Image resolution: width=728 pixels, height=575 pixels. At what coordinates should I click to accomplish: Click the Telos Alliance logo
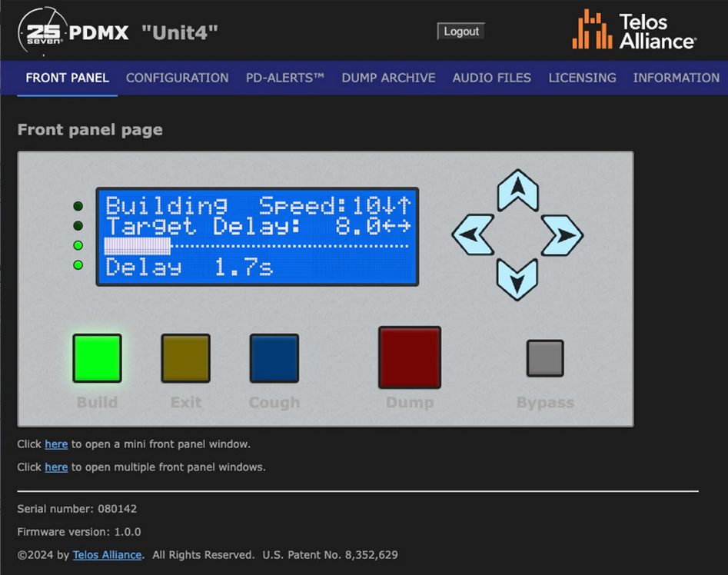point(634,30)
